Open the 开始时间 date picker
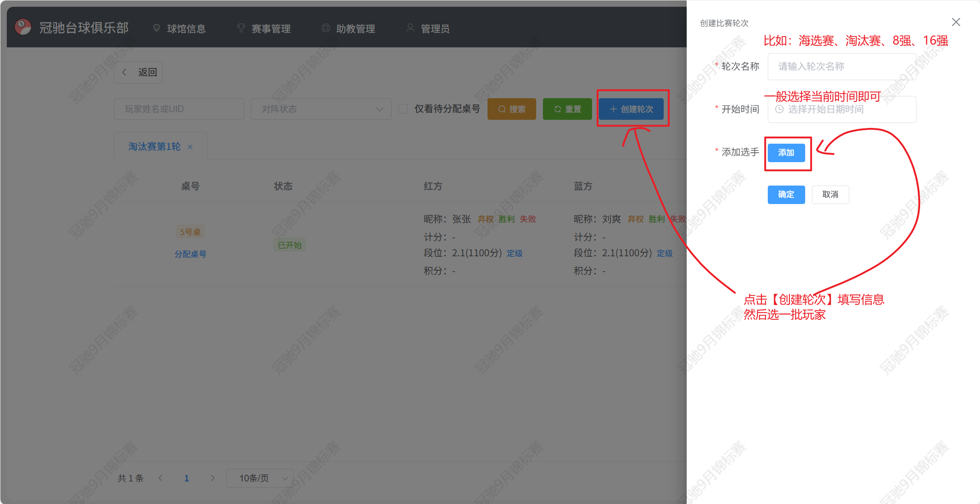The width and height of the screenshot is (980, 504). 841,109
